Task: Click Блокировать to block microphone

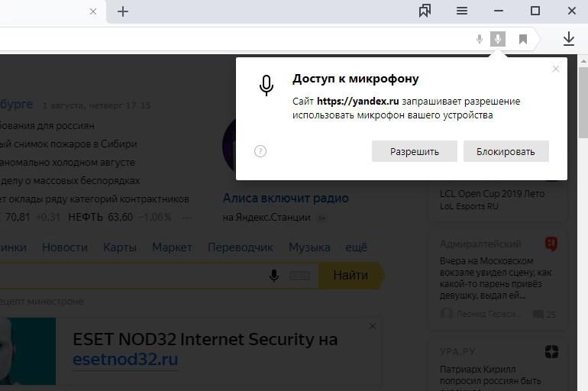Action: [506, 151]
